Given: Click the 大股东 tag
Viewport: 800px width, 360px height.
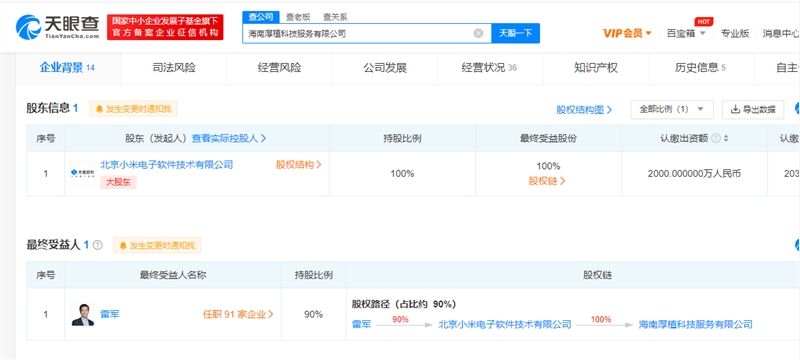Looking at the screenshot, I should [118, 182].
